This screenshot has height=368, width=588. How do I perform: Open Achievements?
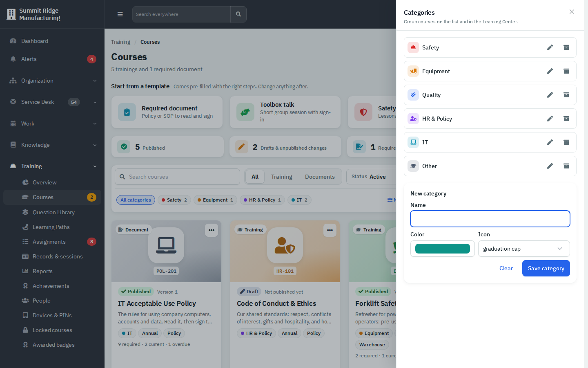(x=52, y=286)
